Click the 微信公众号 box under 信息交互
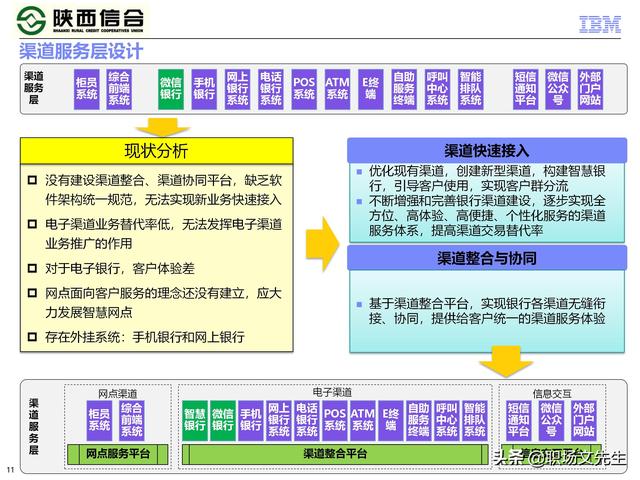The height and width of the screenshot is (480, 640). pyautogui.click(x=551, y=420)
